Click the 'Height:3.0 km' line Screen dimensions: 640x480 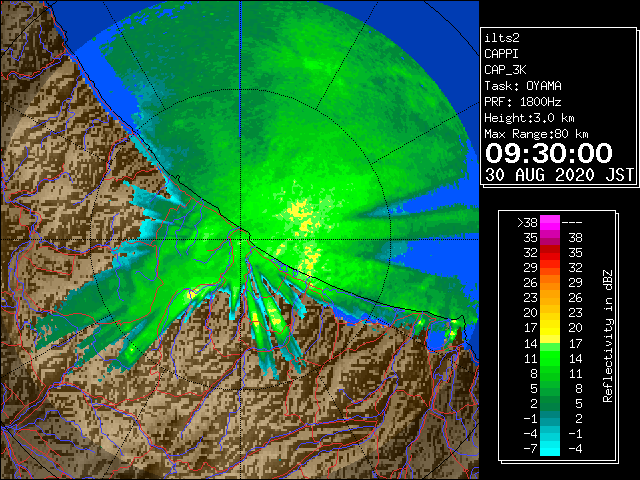[529, 118]
